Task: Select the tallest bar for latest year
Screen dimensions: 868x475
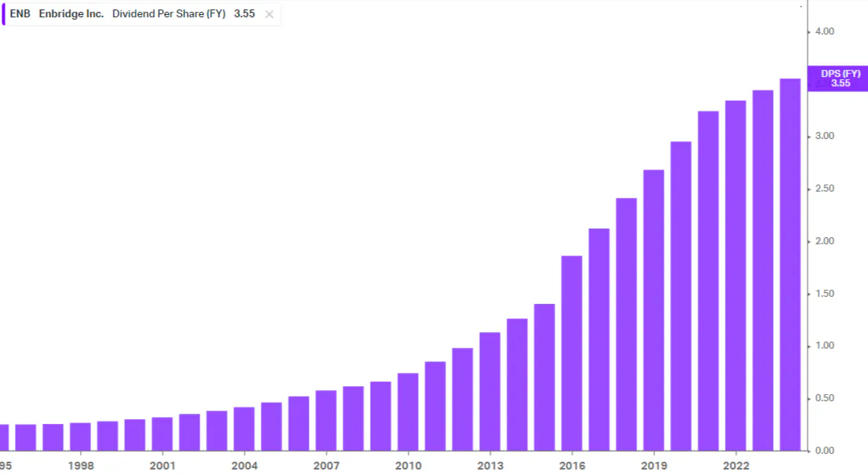Action: point(790,265)
